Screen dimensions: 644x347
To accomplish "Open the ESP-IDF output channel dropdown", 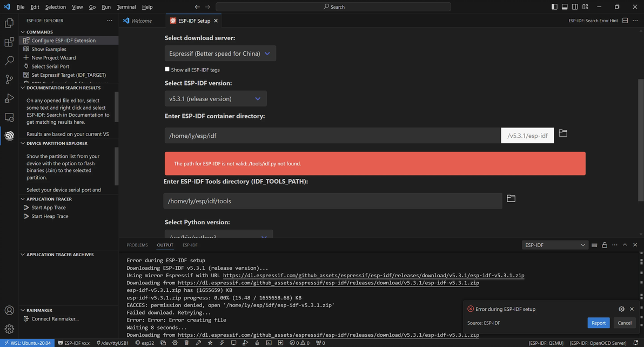I will tap(554, 245).
